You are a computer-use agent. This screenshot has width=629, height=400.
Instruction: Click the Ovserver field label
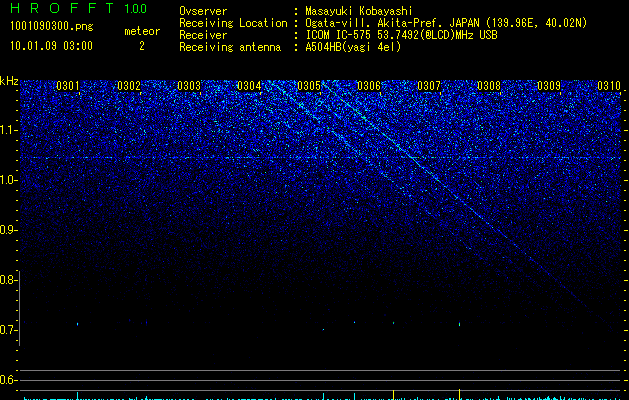pyautogui.click(x=203, y=11)
